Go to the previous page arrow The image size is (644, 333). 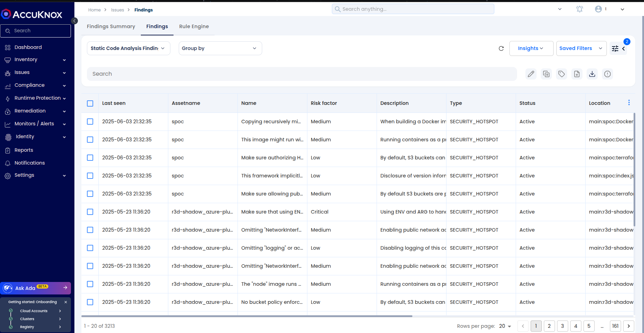pyautogui.click(x=523, y=326)
